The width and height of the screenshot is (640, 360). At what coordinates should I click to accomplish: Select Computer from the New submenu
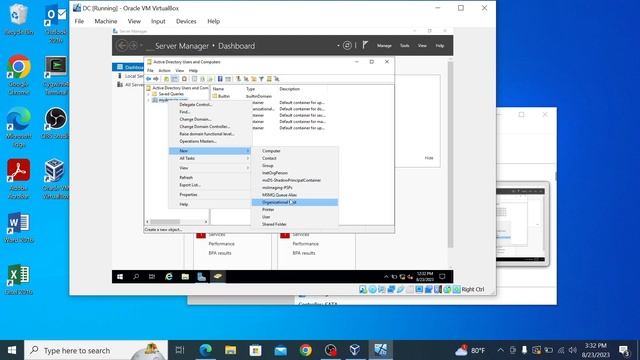(x=295, y=151)
